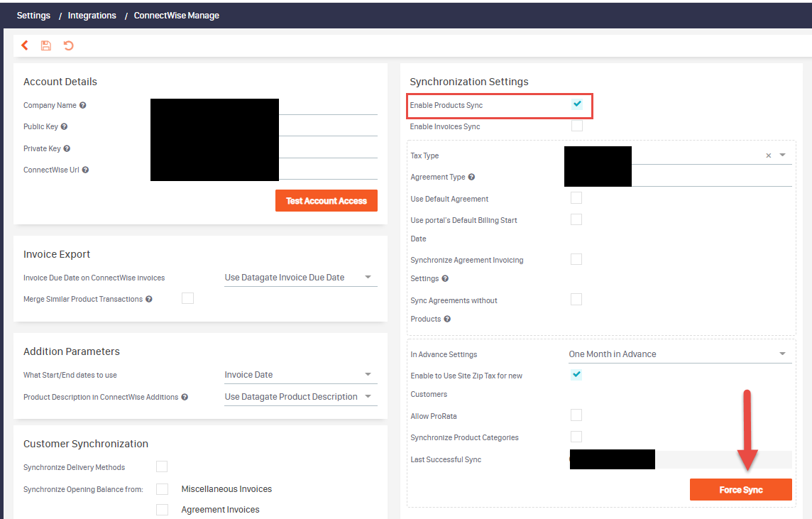Image resolution: width=812 pixels, height=519 pixels.
Task: Check Merge Similar Product Transactions box
Action: click(x=187, y=298)
